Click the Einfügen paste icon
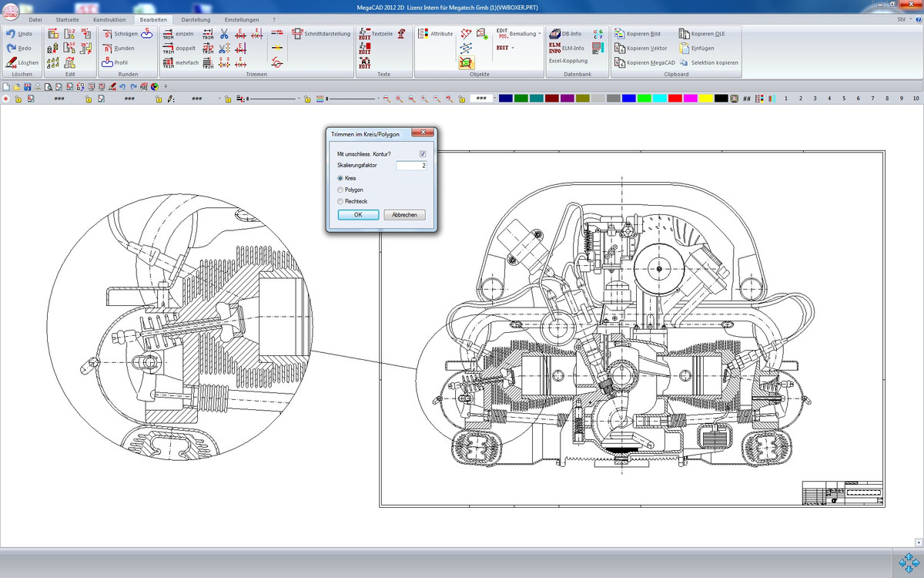The width and height of the screenshot is (924, 578). click(685, 48)
